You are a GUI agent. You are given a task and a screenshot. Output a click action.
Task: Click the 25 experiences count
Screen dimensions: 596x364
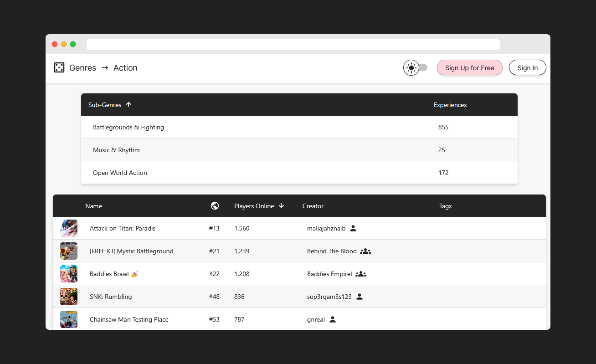tap(442, 150)
